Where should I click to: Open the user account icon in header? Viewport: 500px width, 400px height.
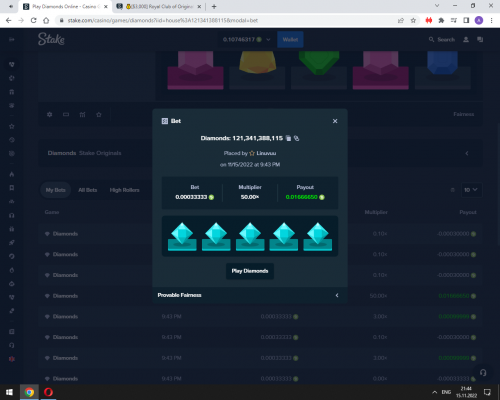pyautogui.click(x=466, y=39)
